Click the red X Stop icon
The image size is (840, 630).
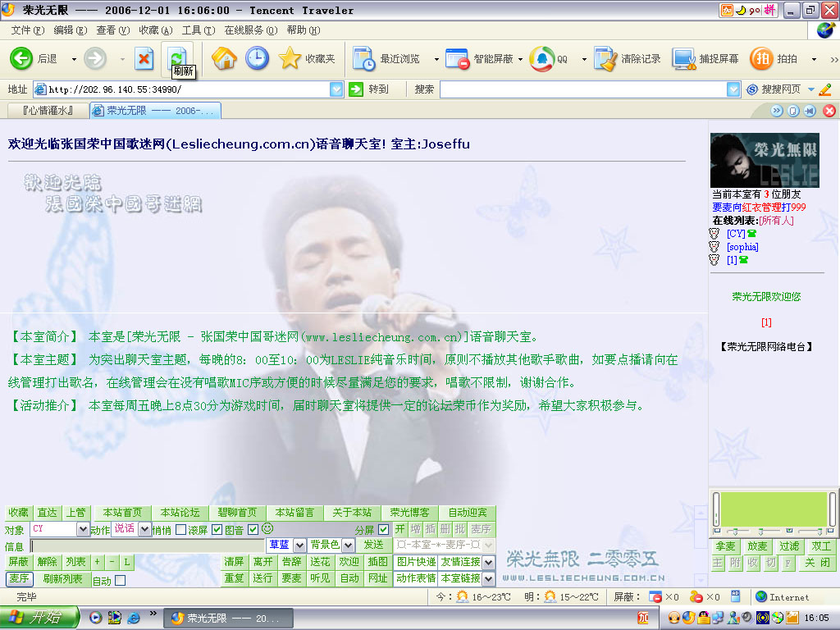pyautogui.click(x=144, y=58)
